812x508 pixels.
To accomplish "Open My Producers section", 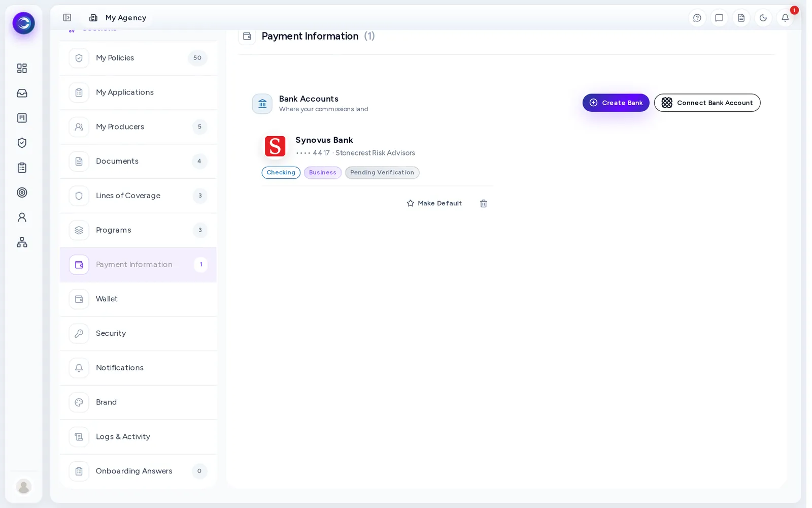I will 138,127.
